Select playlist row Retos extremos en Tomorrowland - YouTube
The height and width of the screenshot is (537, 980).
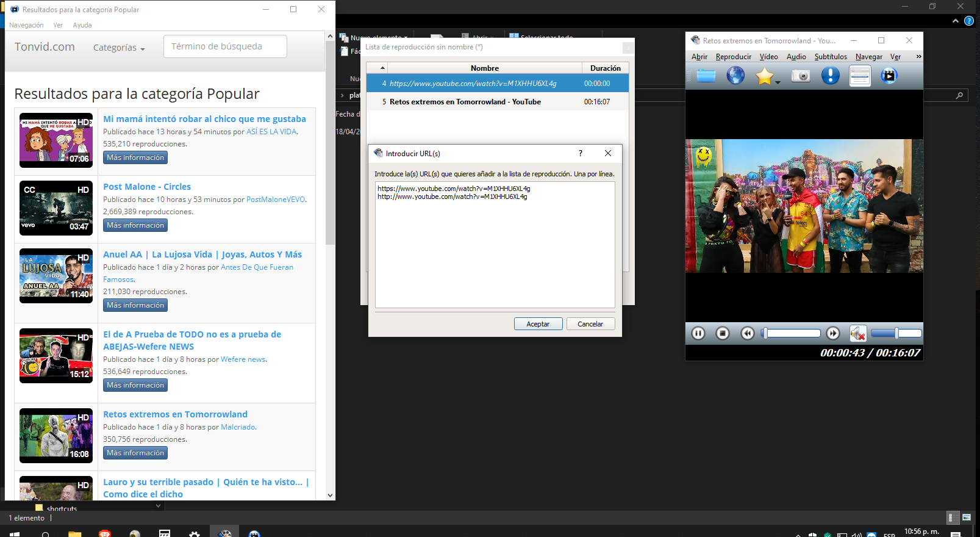tap(497, 102)
